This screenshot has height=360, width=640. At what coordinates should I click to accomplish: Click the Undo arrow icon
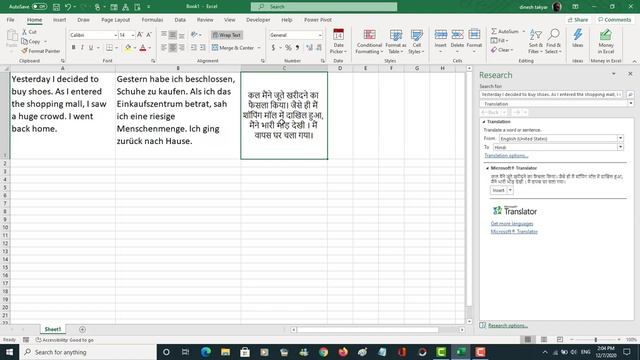[x=68, y=7]
